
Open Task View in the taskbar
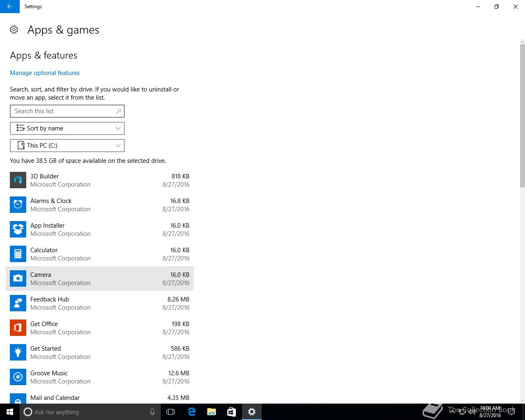171,412
